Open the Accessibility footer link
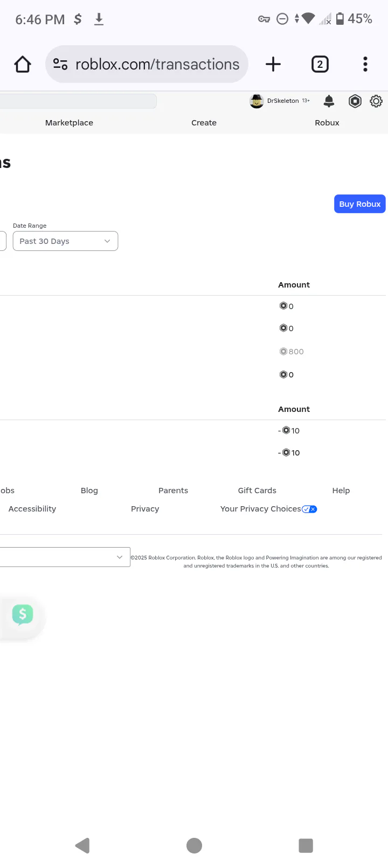This screenshot has height=868, width=388. coord(32,509)
